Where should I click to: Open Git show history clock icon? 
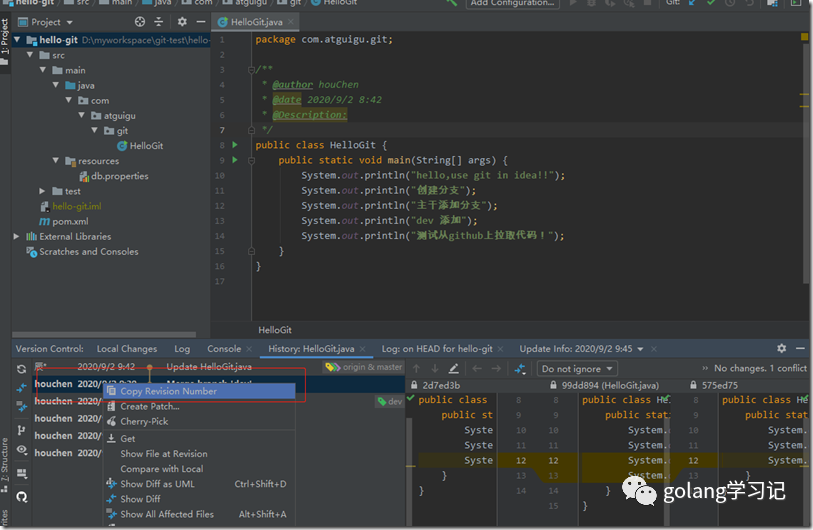[x=730, y=3]
